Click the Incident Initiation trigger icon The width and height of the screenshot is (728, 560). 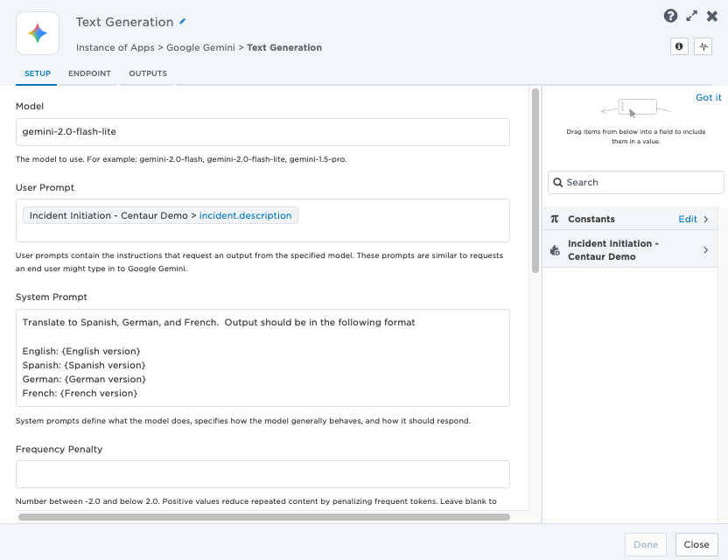(555, 250)
